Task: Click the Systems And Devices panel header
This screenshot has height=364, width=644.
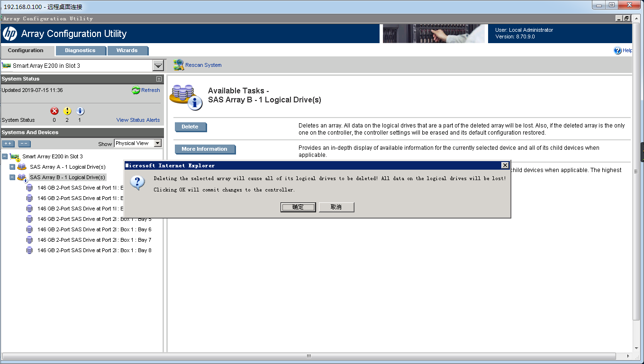Action: point(82,132)
